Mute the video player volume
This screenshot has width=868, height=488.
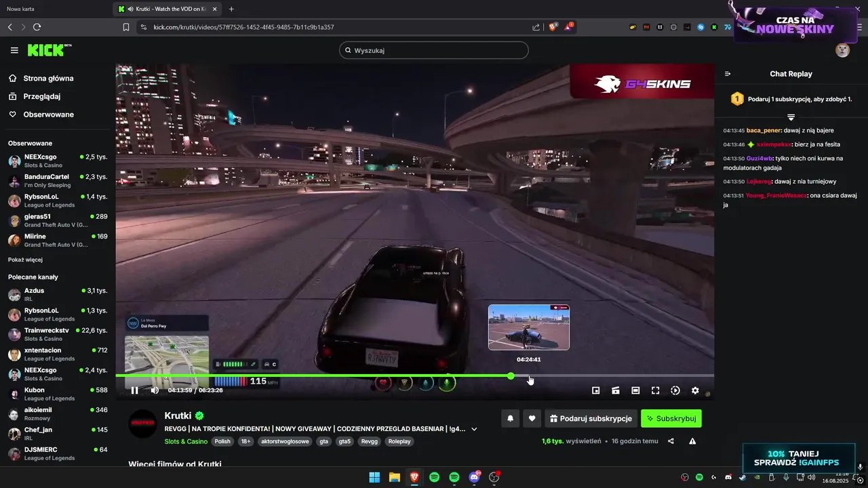tap(155, 390)
